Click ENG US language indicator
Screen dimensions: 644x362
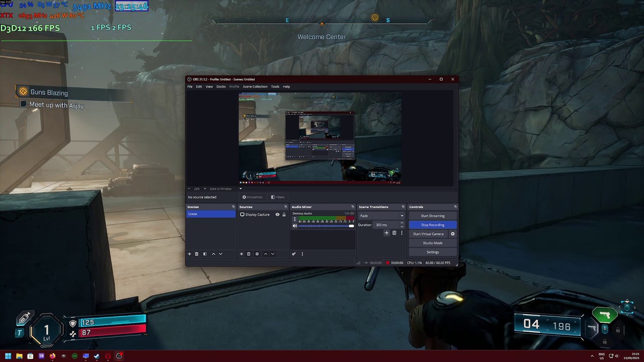(x=602, y=356)
